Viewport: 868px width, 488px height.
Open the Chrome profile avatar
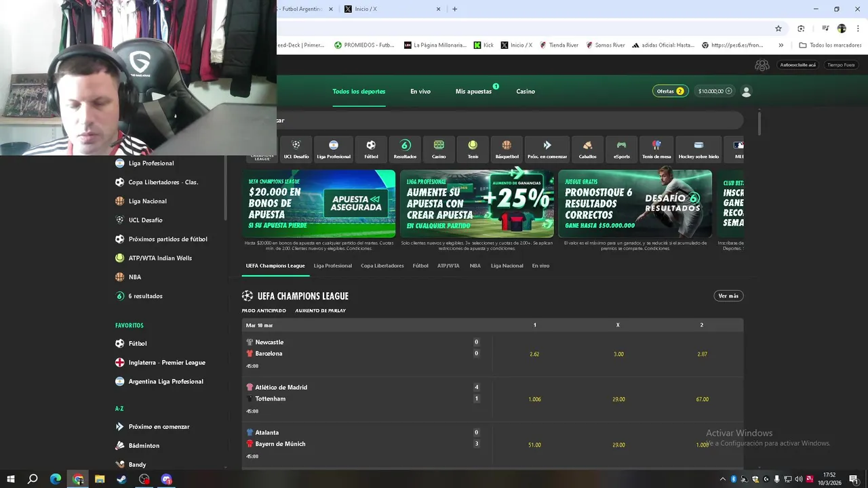[842, 28]
